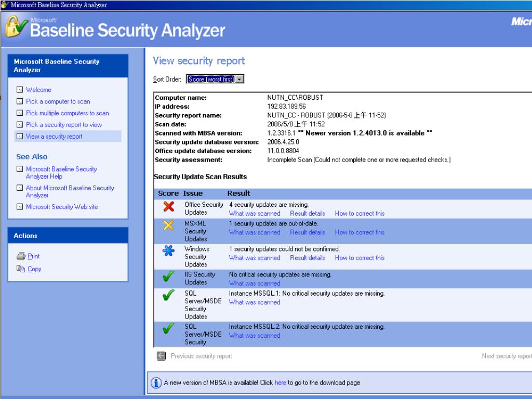Viewport: 532px width, 399px height.
Task: Click the padlock logo in the header
Action: [16, 26]
